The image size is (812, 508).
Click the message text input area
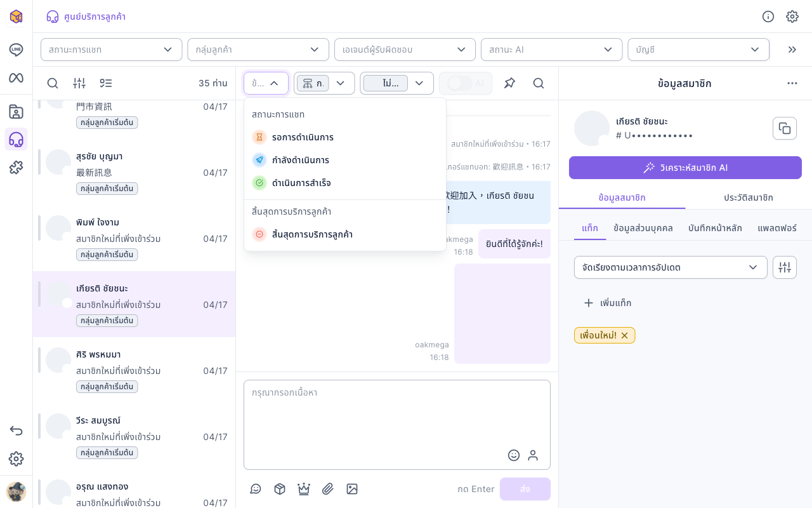tap(397, 425)
